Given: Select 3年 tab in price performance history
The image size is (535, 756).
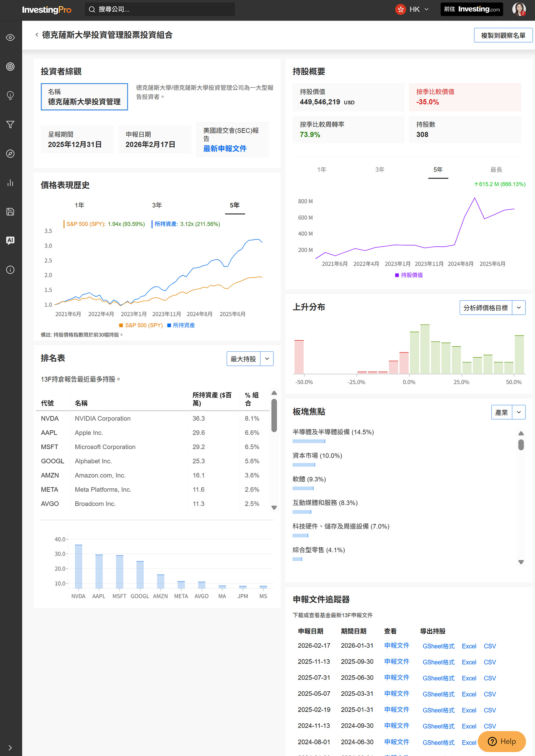Looking at the screenshot, I should (157, 205).
